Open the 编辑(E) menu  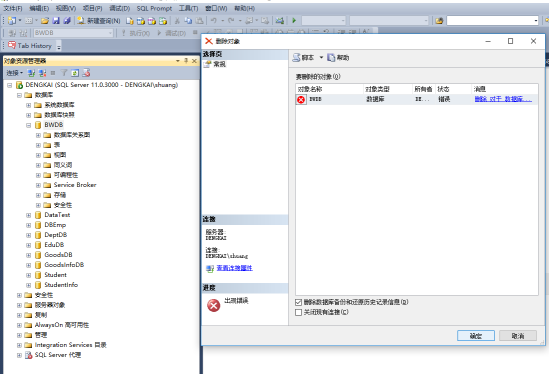pos(39,8)
